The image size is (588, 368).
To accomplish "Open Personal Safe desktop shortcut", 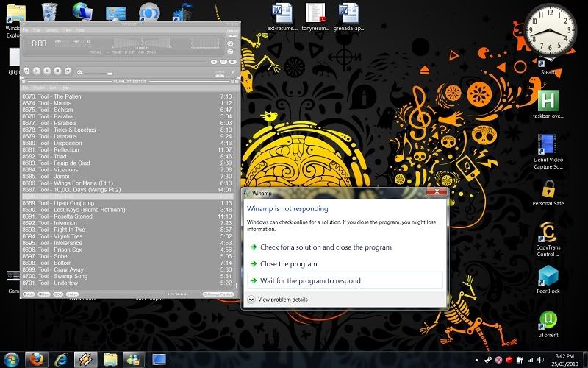I will (x=548, y=193).
